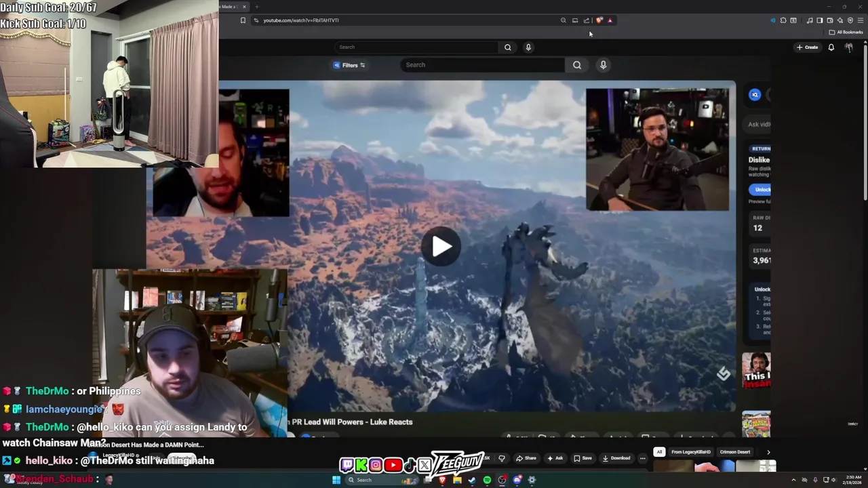Image resolution: width=868 pixels, height=488 pixels.
Task: Open File Explorer from the taskbar
Action: (457, 480)
